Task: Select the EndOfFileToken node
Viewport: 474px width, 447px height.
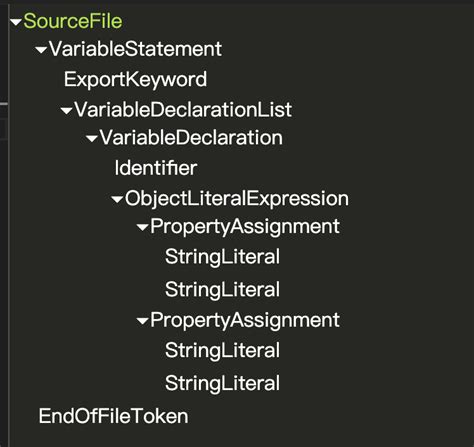Action: pyautogui.click(x=113, y=416)
